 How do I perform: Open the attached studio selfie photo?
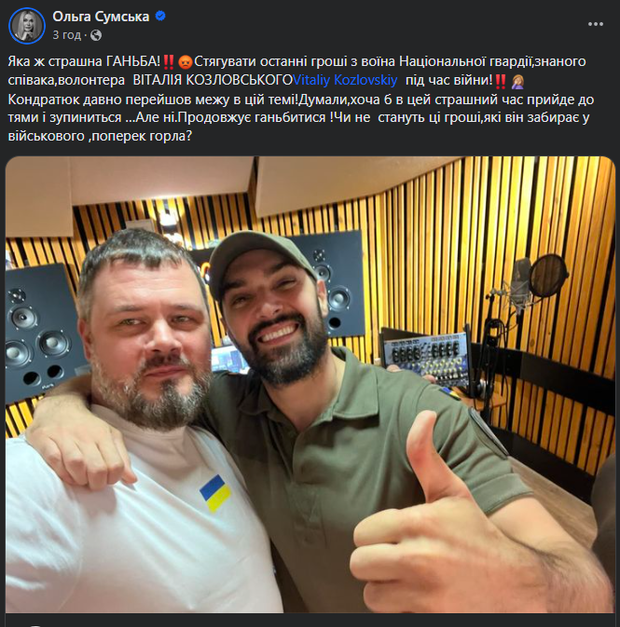click(x=310, y=384)
